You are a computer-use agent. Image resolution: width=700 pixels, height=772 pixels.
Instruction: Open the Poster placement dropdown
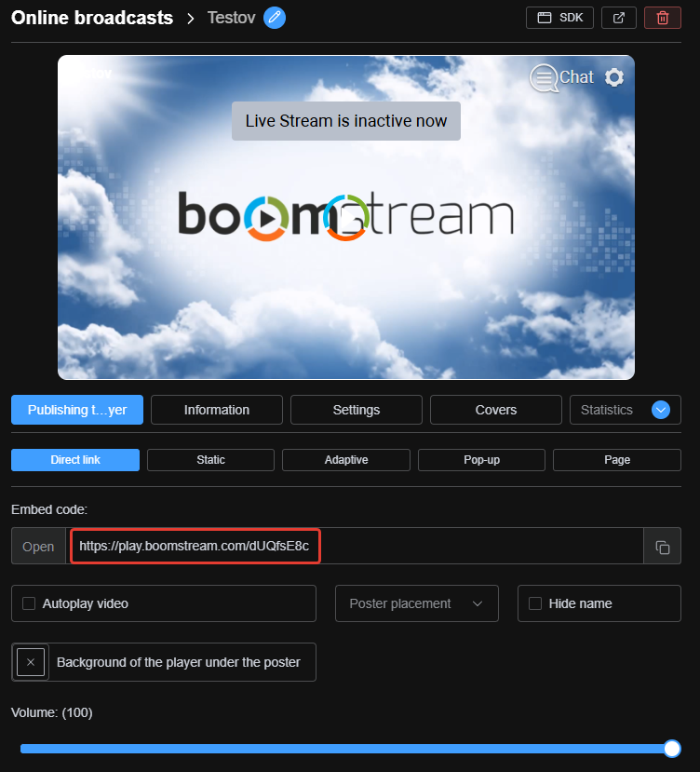click(x=417, y=603)
